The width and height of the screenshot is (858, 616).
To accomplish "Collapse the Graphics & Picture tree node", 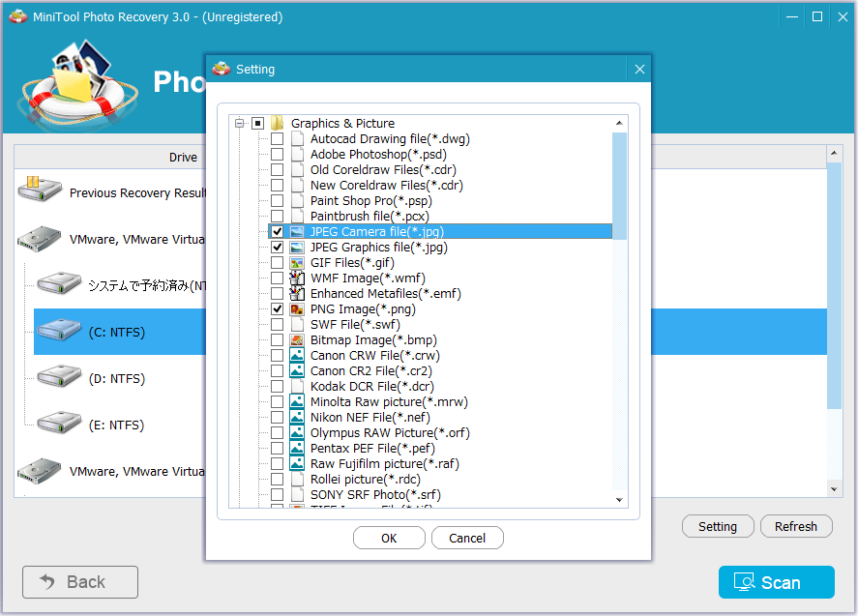I will point(239,123).
